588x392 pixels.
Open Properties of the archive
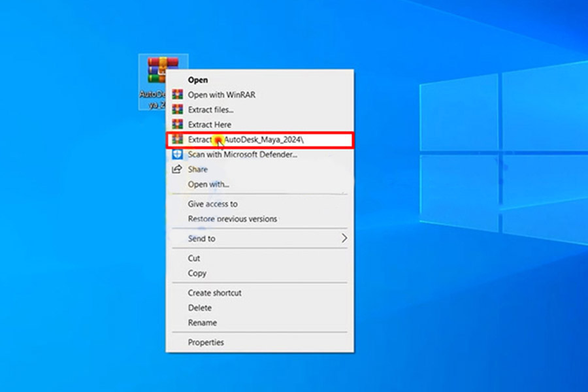point(260,342)
